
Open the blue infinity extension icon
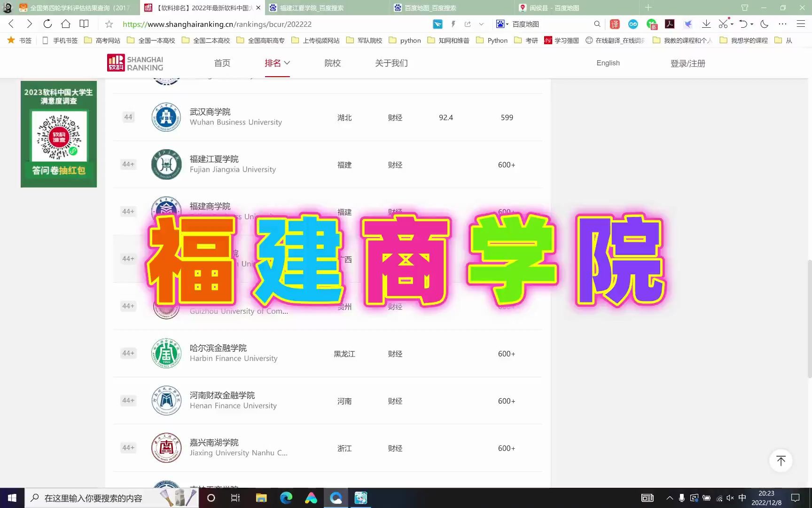[x=633, y=24]
